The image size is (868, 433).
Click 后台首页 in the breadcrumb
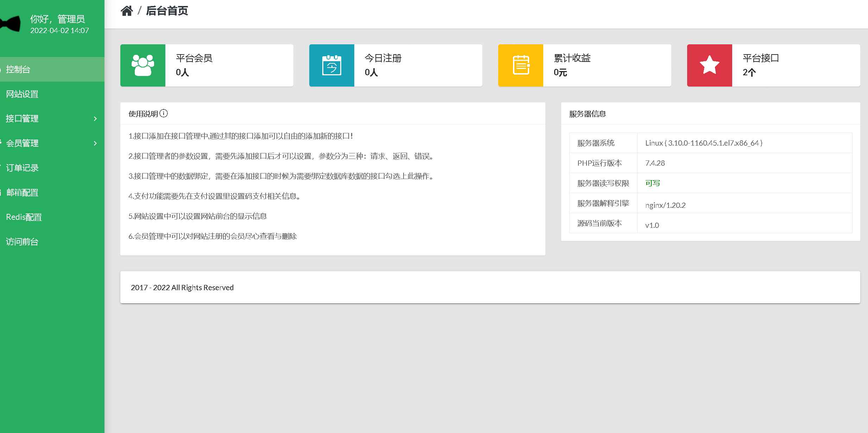click(x=167, y=11)
